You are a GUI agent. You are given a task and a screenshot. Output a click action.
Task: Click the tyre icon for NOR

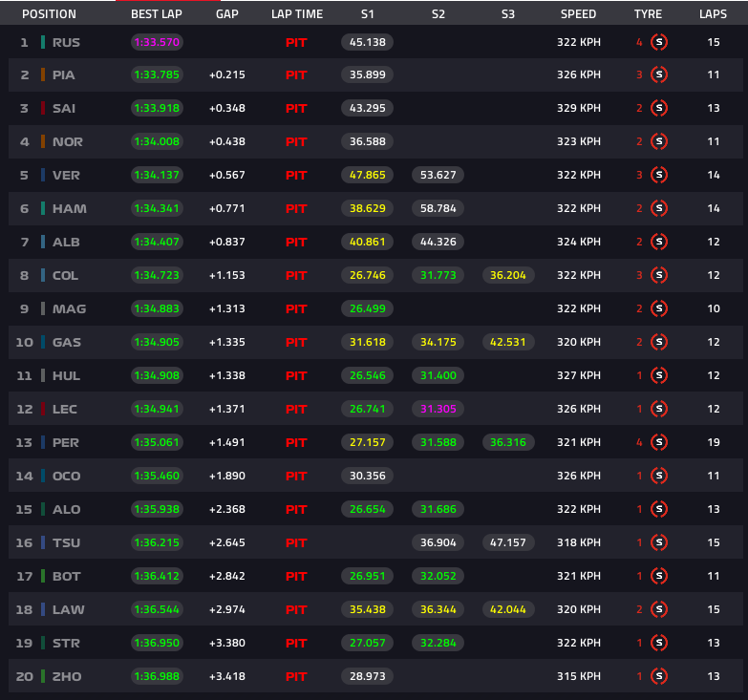[x=659, y=142]
